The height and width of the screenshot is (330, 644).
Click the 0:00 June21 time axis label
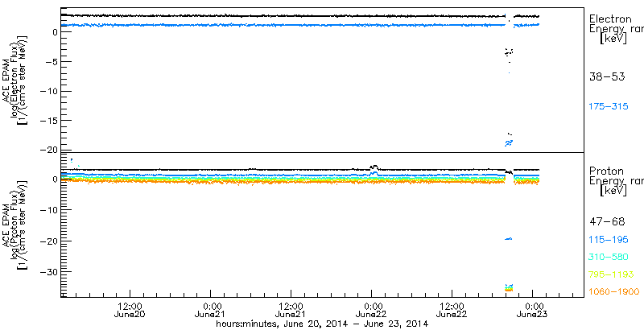tap(210, 310)
